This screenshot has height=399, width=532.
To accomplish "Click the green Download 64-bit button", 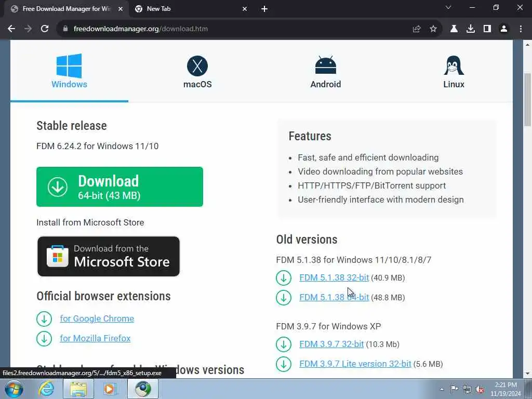I will pyautogui.click(x=120, y=187).
